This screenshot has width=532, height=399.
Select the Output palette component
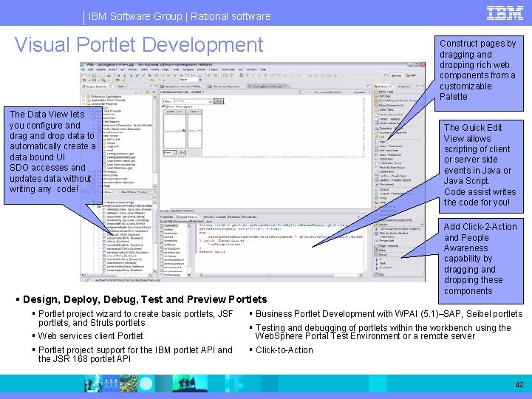383,189
